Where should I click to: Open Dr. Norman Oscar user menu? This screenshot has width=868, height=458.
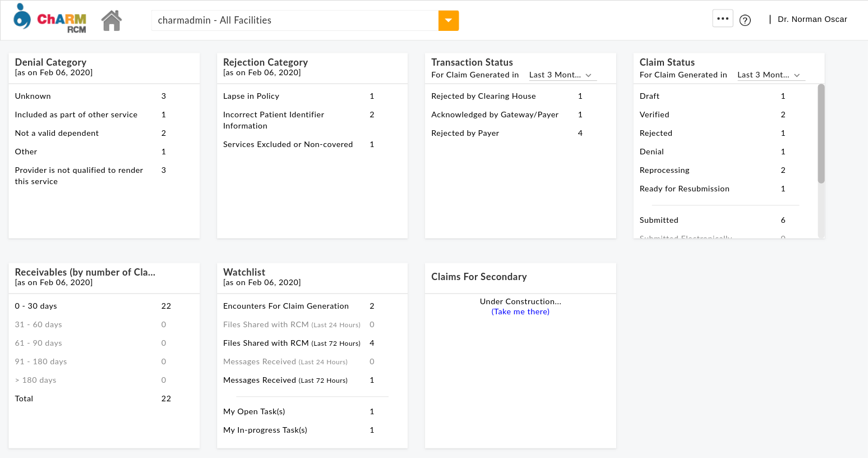point(812,19)
